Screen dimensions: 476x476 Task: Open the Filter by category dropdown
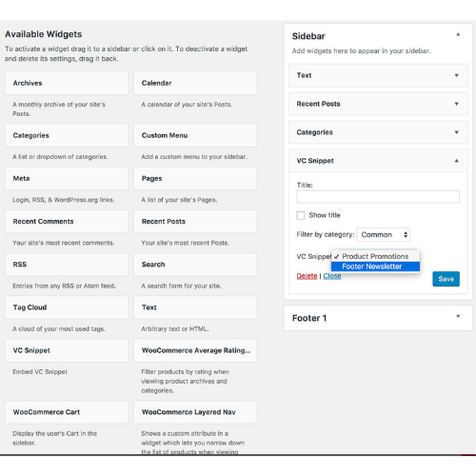(x=383, y=235)
